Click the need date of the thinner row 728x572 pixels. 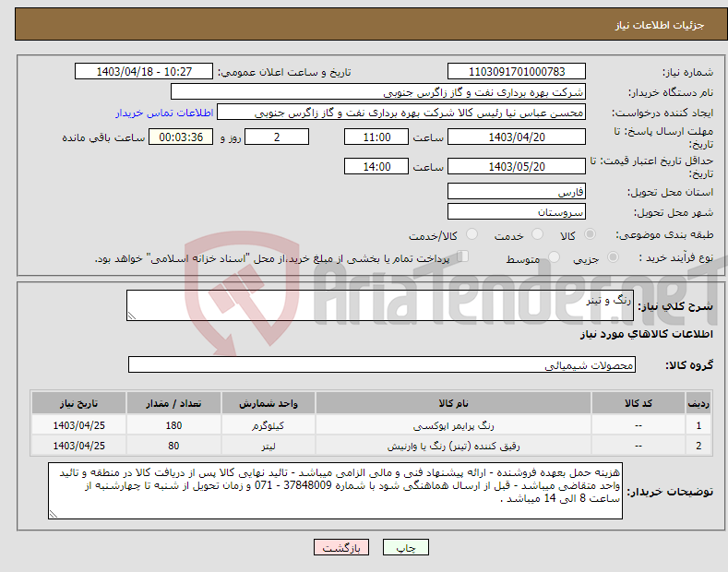[79, 446]
